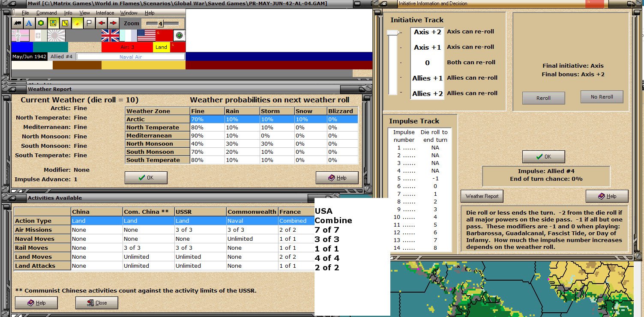644x317 pixels.
Task: Select the Mediterranean weather zone row
Action: [242, 135]
